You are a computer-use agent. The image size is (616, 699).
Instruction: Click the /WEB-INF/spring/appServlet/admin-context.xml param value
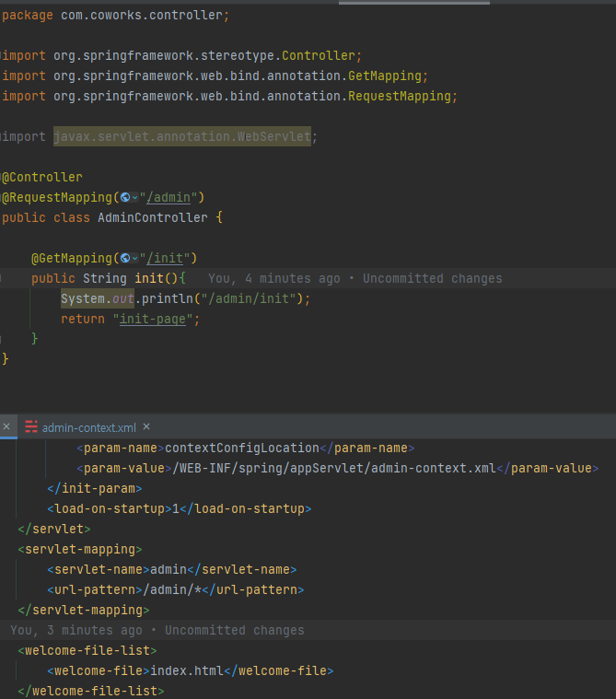point(334,468)
